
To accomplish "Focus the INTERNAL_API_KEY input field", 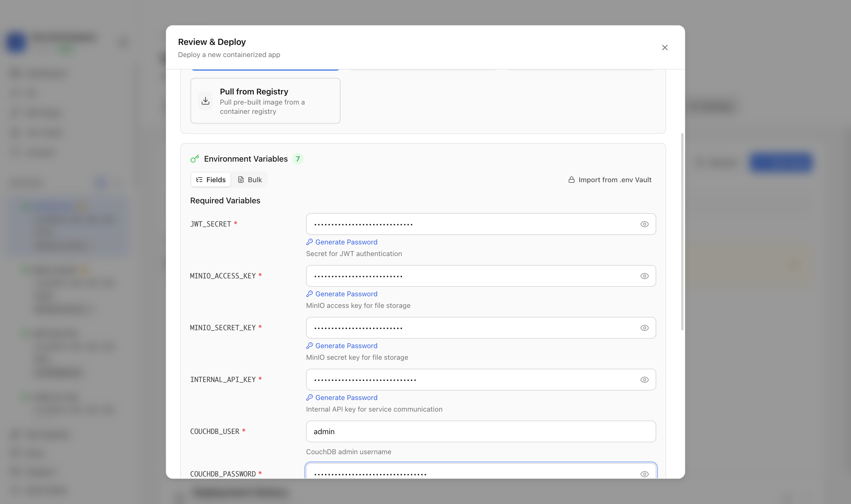I will [x=481, y=380].
